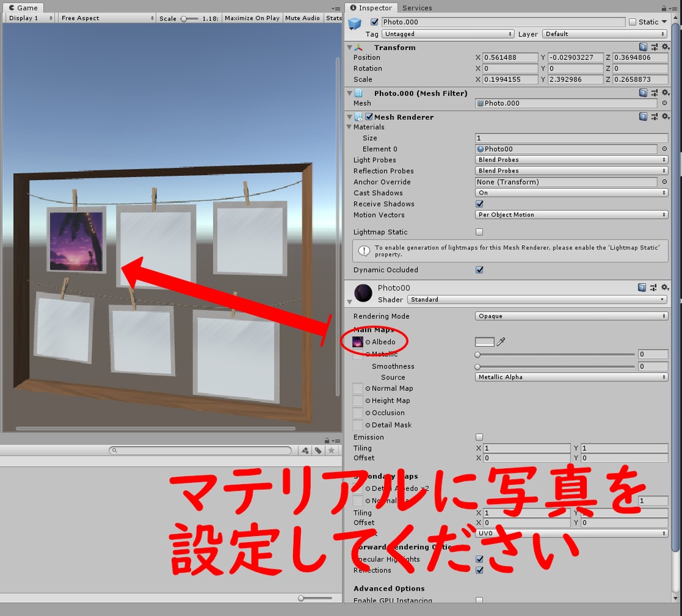Uncheck Dynamic Occluded
682x616 pixels.
[478, 270]
